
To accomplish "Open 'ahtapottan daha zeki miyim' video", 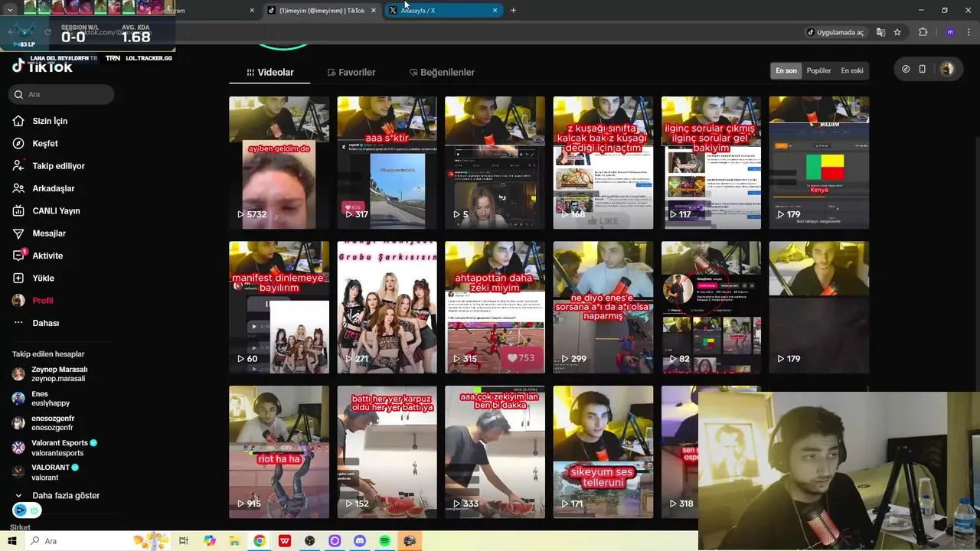I will pos(495,308).
